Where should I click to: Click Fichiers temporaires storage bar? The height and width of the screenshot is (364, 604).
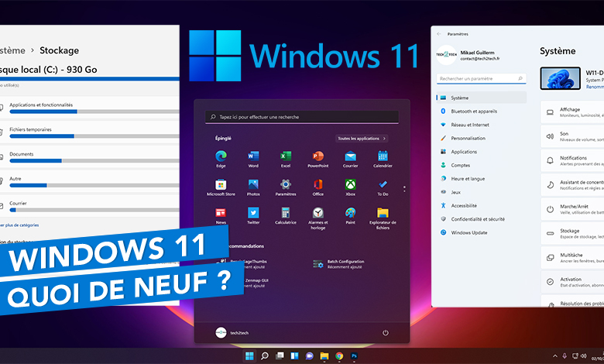94,136
